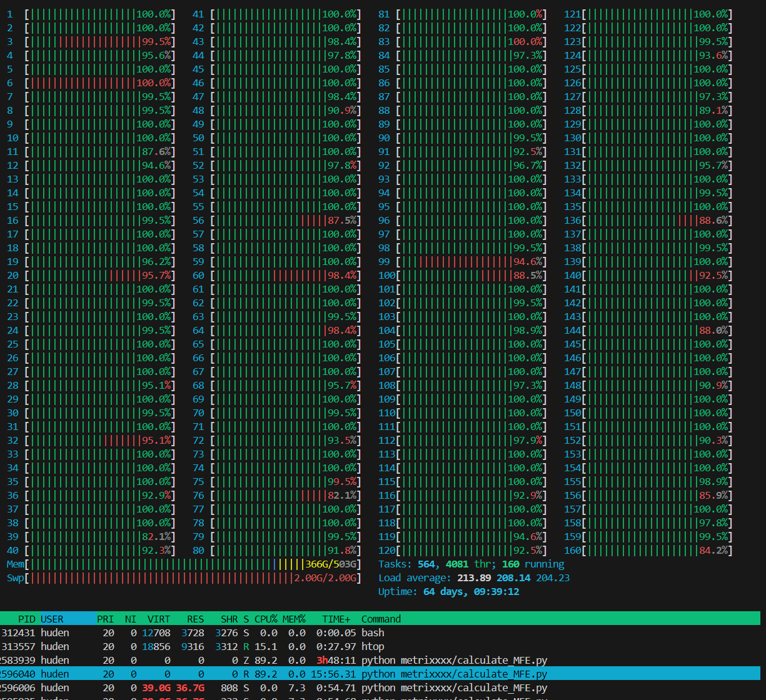766x700 pixels.
Task: Click the Uptime 64 days line
Action: [x=448, y=591]
